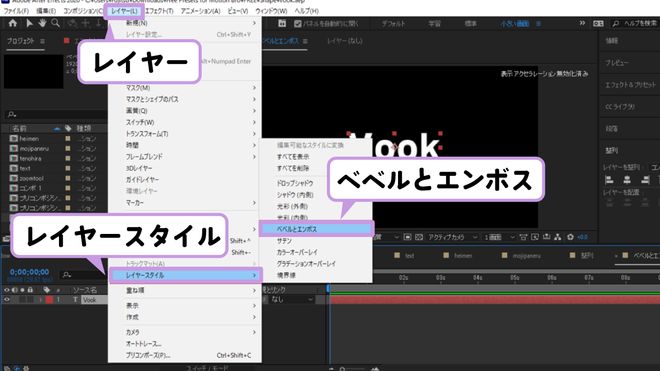This screenshot has height=371, width=660.
Task: Expand the スイッチ(W) submenu
Action: (x=184, y=122)
